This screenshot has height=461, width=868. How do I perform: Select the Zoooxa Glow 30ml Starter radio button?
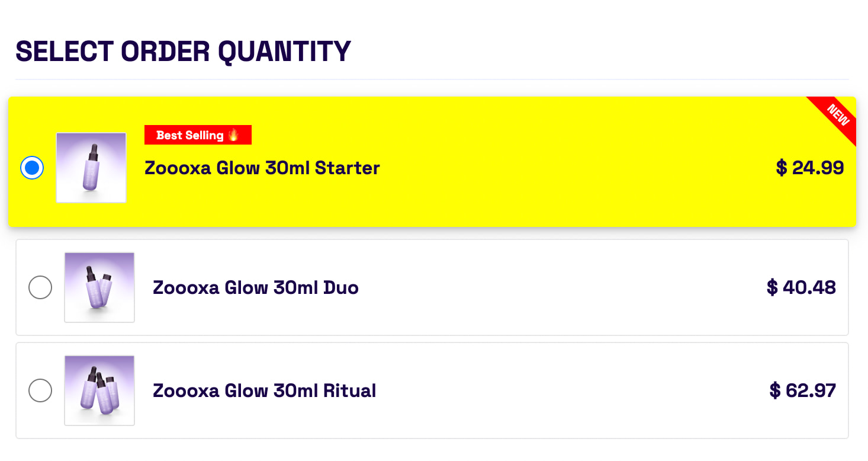pos(32,168)
